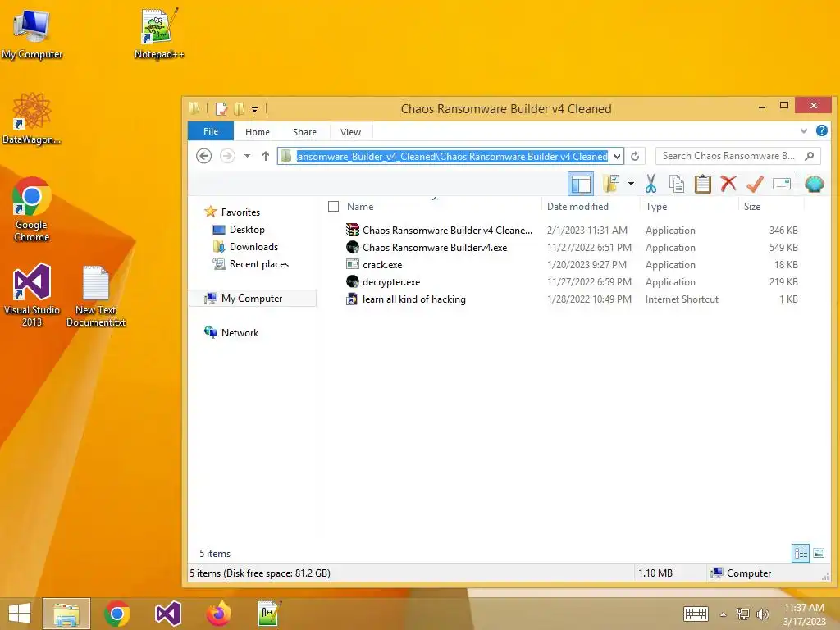Select New Text Document.txt on desktop
This screenshot has height=630, width=840.
pyautogui.click(x=96, y=295)
